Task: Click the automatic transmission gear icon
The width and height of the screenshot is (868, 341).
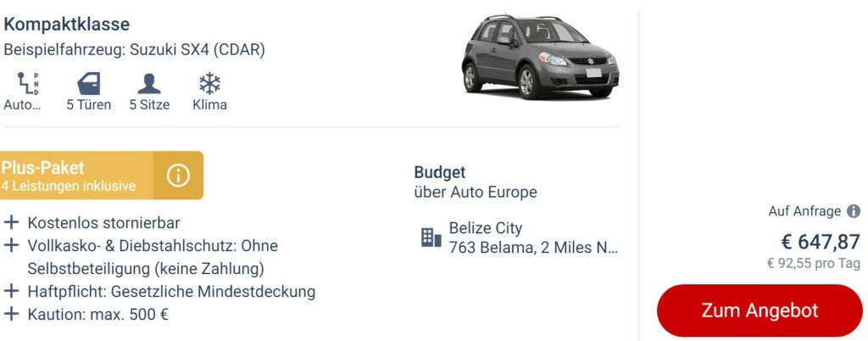Action: tap(28, 84)
